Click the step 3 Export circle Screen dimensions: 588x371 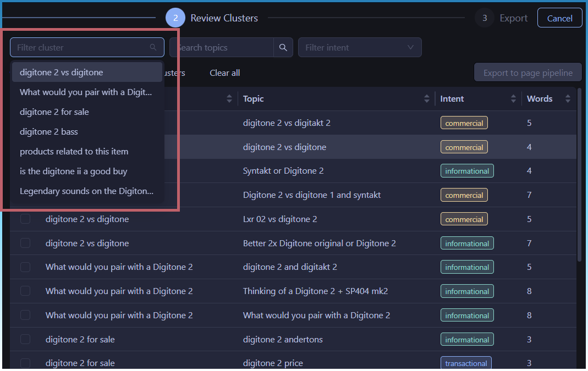click(484, 18)
